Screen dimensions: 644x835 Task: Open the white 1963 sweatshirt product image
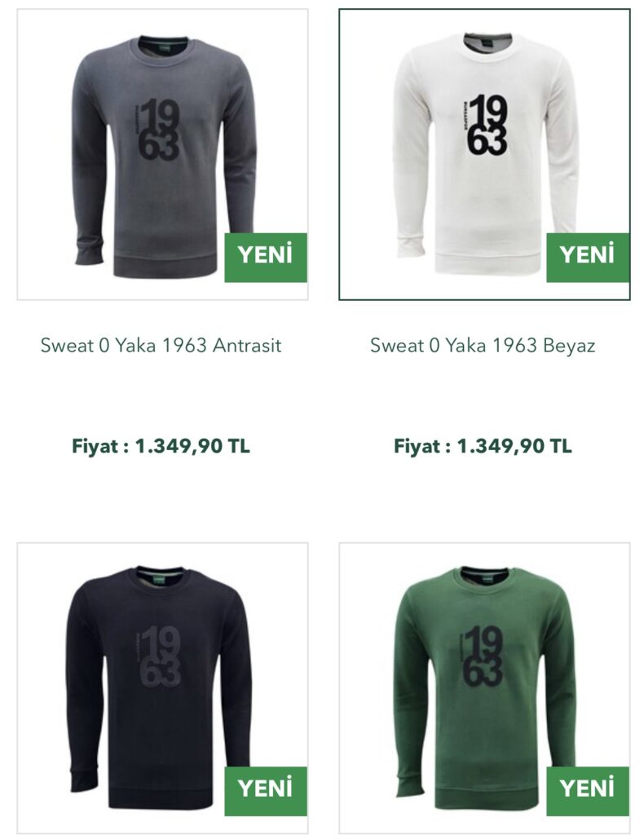click(484, 154)
